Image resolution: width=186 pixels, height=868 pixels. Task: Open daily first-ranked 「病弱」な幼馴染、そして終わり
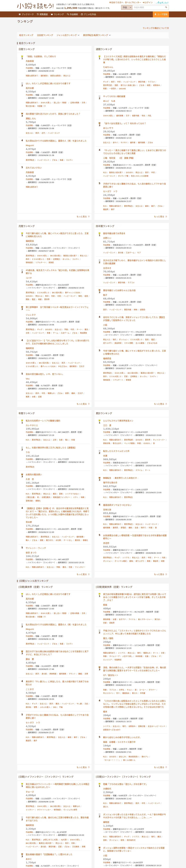tap(41, 57)
